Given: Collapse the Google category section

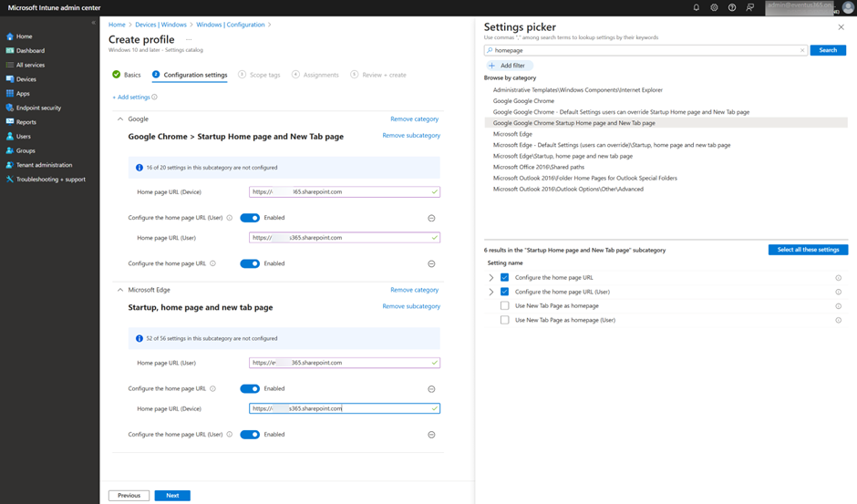Looking at the screenshot, I should click(x=120, y=118).
